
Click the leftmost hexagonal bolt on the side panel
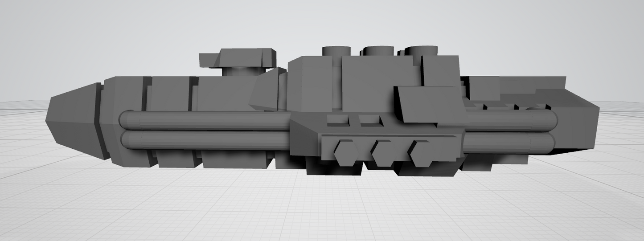coord(345,153)
